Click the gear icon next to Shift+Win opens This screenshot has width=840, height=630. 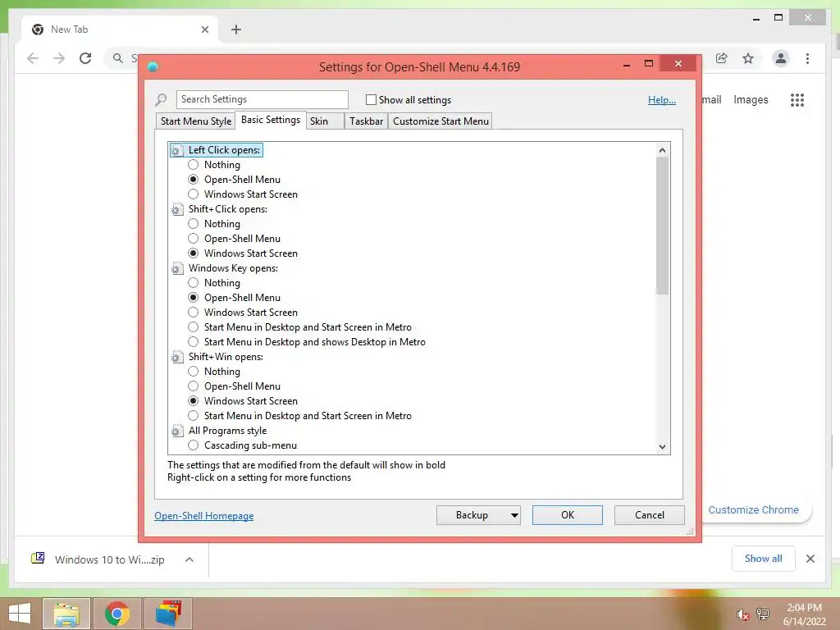177,357
